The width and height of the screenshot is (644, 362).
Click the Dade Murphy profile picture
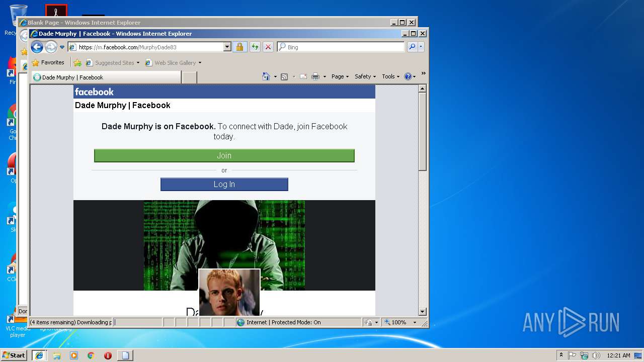[229, 293]
